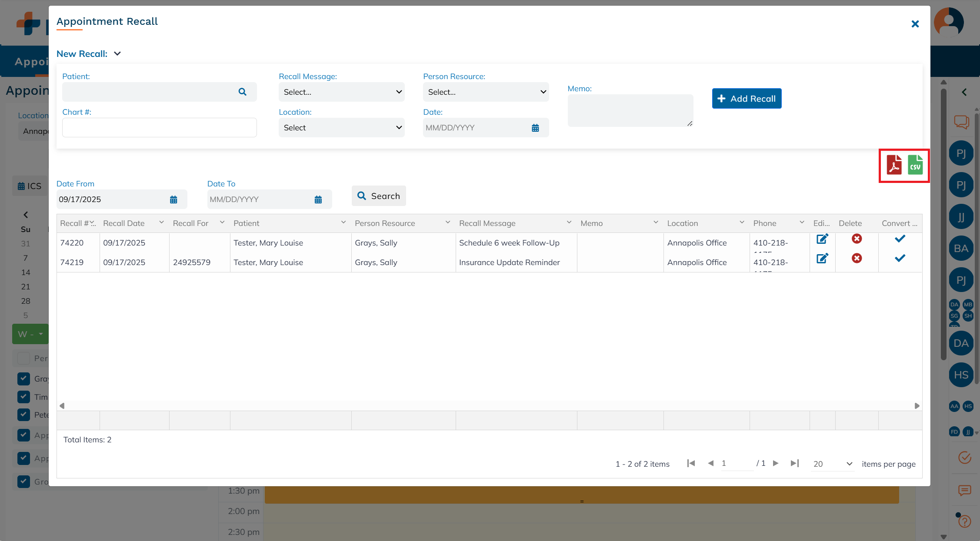Click edit icon for recall 74220
980x541 pixels.
(x=822, y=239)
